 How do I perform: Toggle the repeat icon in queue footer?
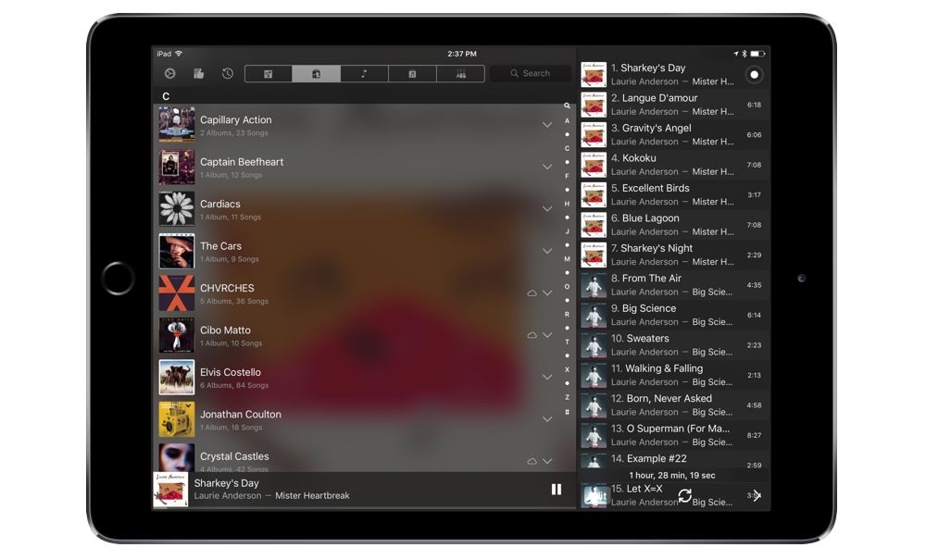point(685,496)
